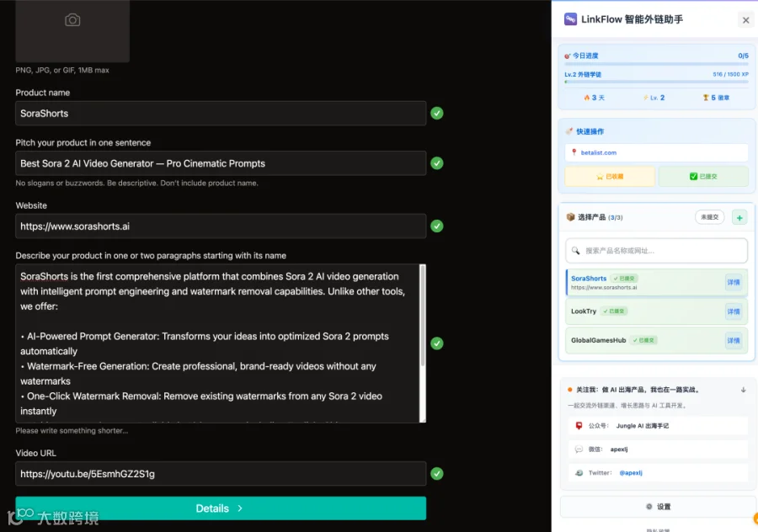Click the 公众号 Jungle AI 出海手记 row

(657, 426)
